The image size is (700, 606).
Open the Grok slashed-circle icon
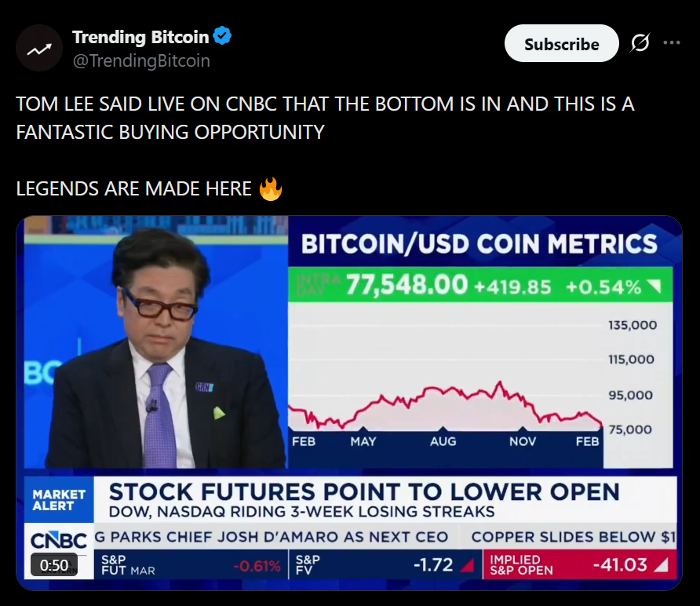click(x=640, y=44)
